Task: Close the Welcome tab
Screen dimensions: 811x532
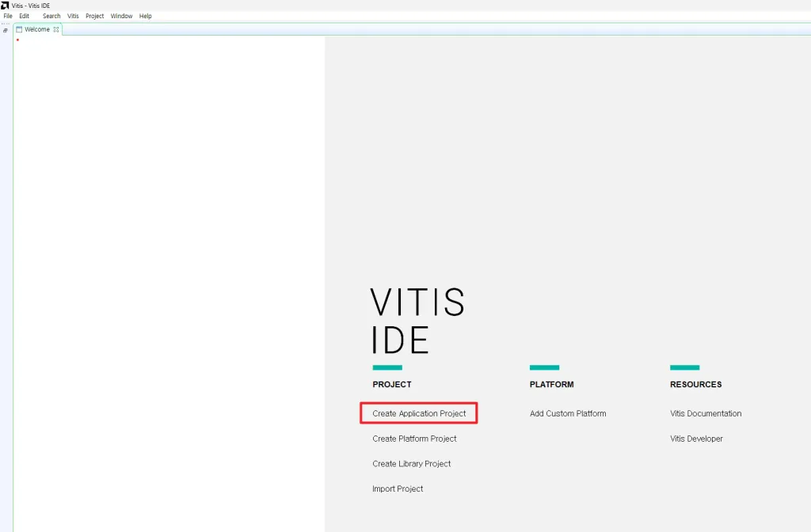Action: (56, 29)
